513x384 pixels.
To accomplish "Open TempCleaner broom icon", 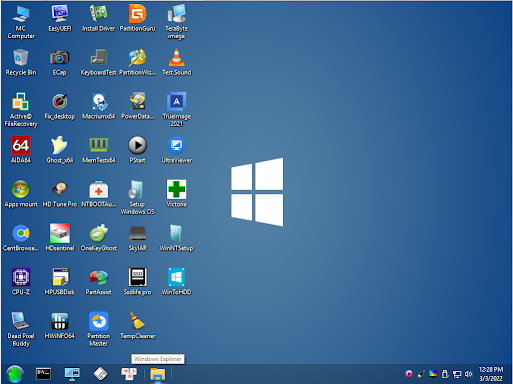I will coord(137,326).
